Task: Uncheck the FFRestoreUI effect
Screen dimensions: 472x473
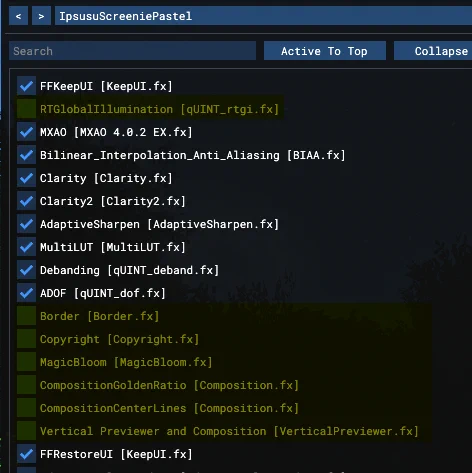Action: point(26,454)
